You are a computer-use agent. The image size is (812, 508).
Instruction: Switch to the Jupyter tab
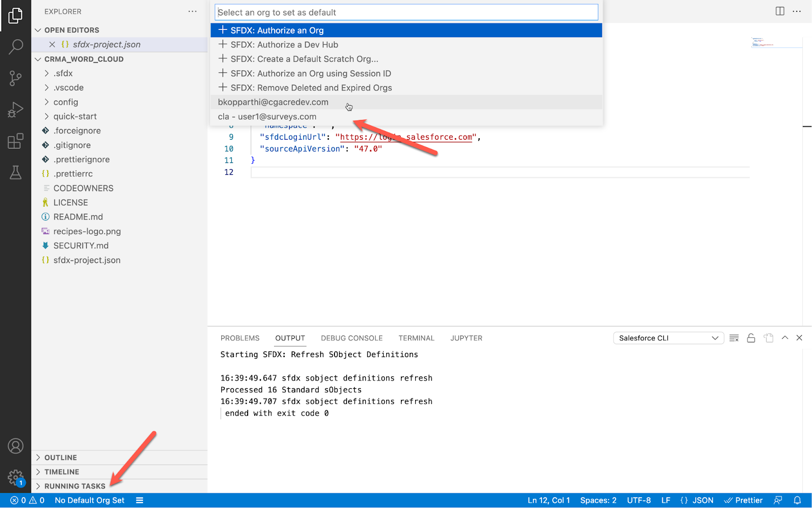466,338
